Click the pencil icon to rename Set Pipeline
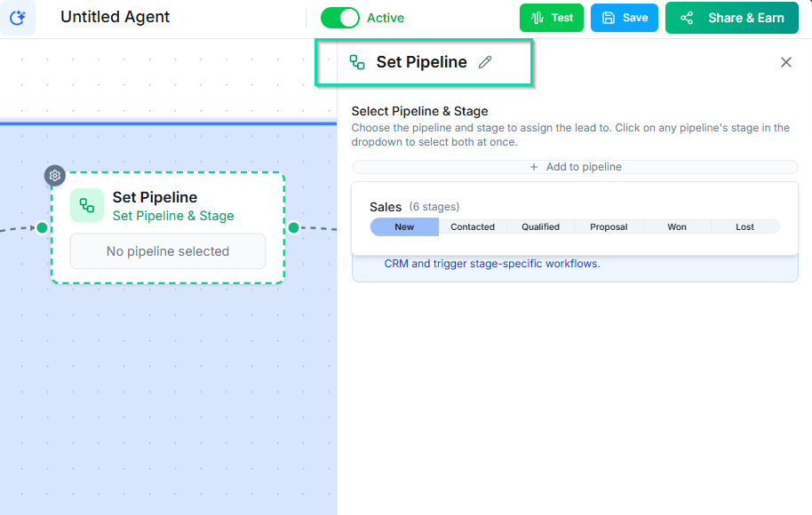Image resolution: width=812 pixels, height=515 pixels. pyautogui.click(x=485, y=61)
